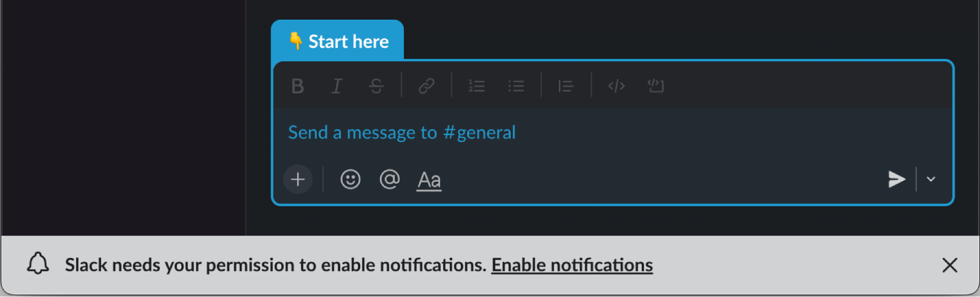Format text as inline code
980x297 pixels.
pyautogui.click(x=616, y=86)
